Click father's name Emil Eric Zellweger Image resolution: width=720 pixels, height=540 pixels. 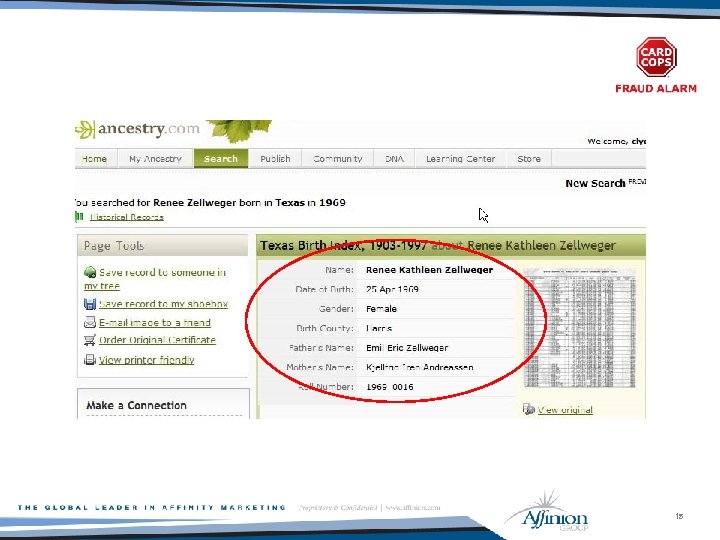pyautogui.click(x=407, y=348)
